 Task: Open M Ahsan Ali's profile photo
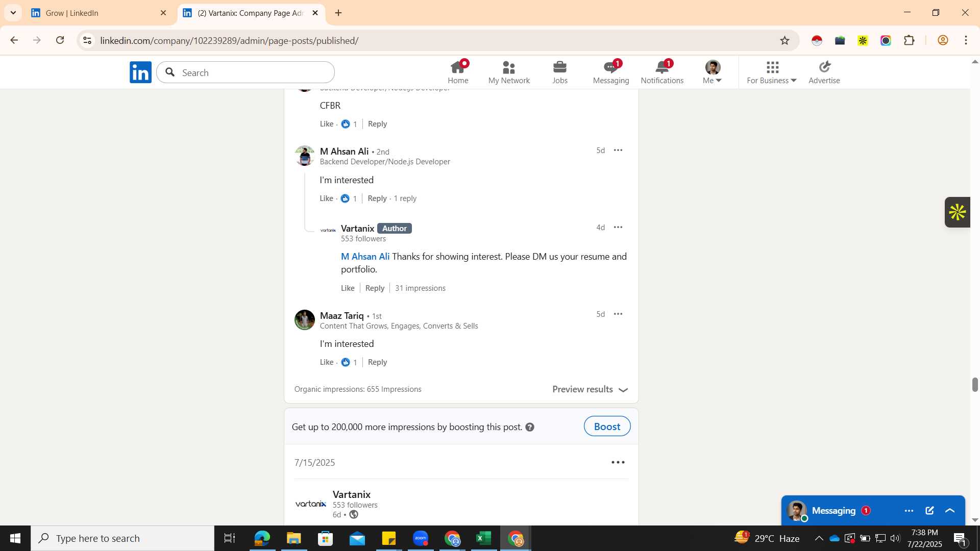(x=305, y=156)
